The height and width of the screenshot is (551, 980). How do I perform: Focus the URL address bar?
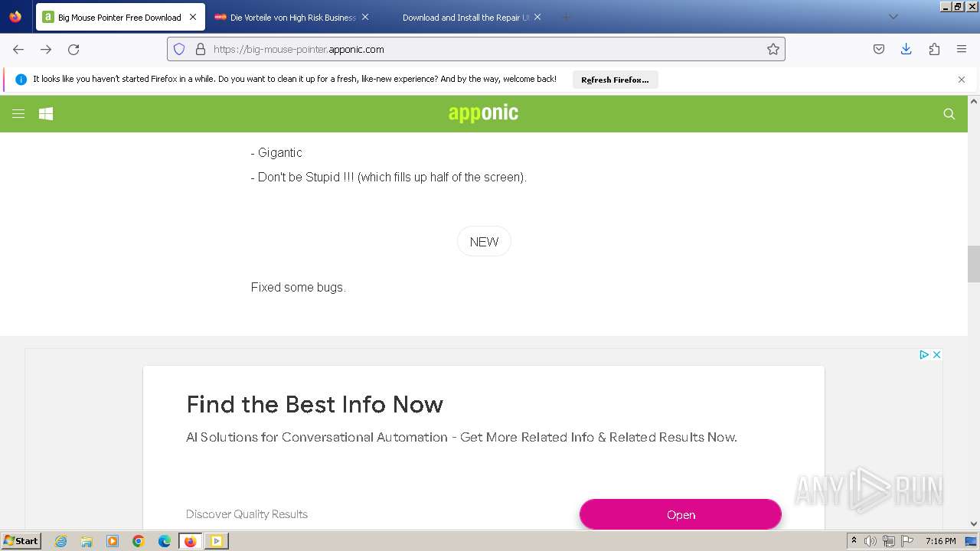(476, 49)
